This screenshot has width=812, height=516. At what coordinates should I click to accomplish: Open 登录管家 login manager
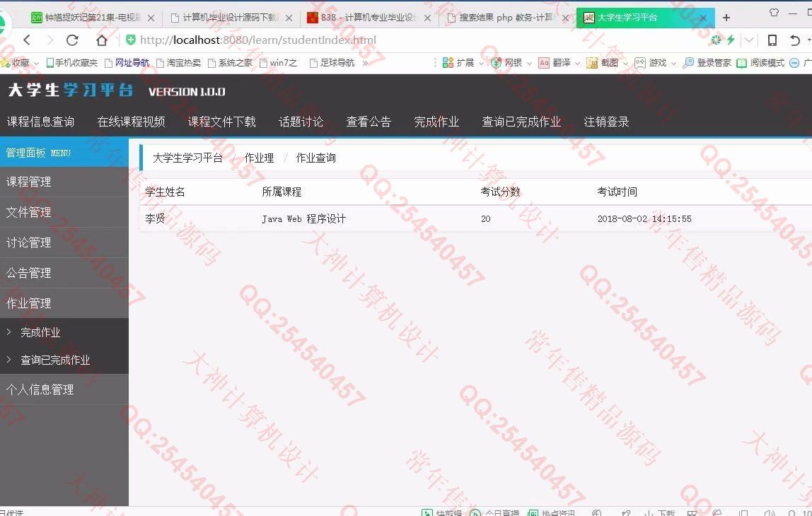(707, 63)
